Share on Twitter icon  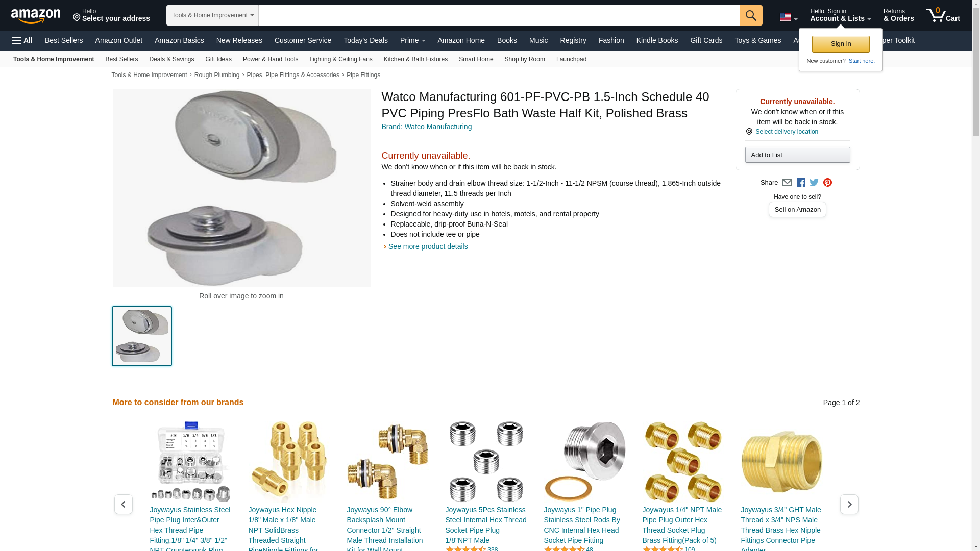point(814,183)
